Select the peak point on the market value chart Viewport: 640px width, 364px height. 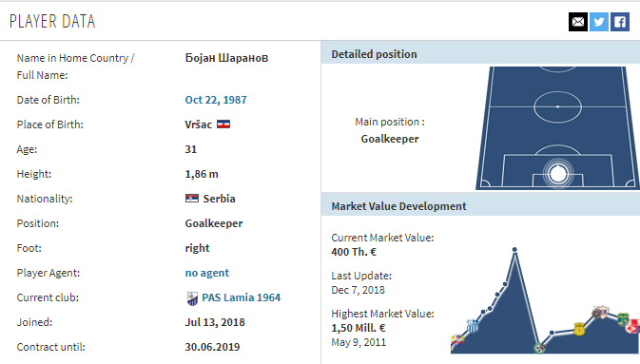coord(514,249)
